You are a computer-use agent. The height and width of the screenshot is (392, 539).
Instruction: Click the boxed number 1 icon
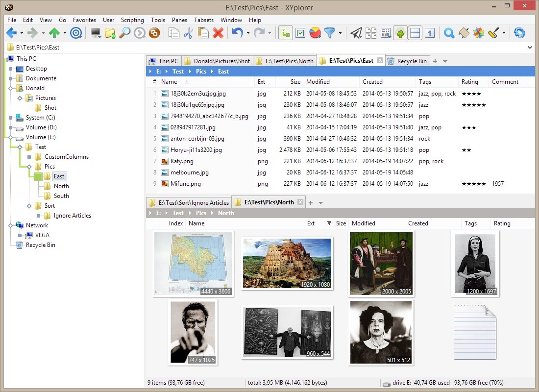click(x=430, y=33)
